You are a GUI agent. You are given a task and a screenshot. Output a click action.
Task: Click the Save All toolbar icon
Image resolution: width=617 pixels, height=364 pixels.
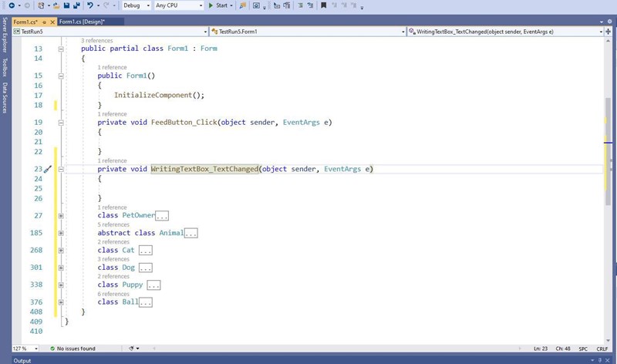pyautogui.click(x=77, y=5)
